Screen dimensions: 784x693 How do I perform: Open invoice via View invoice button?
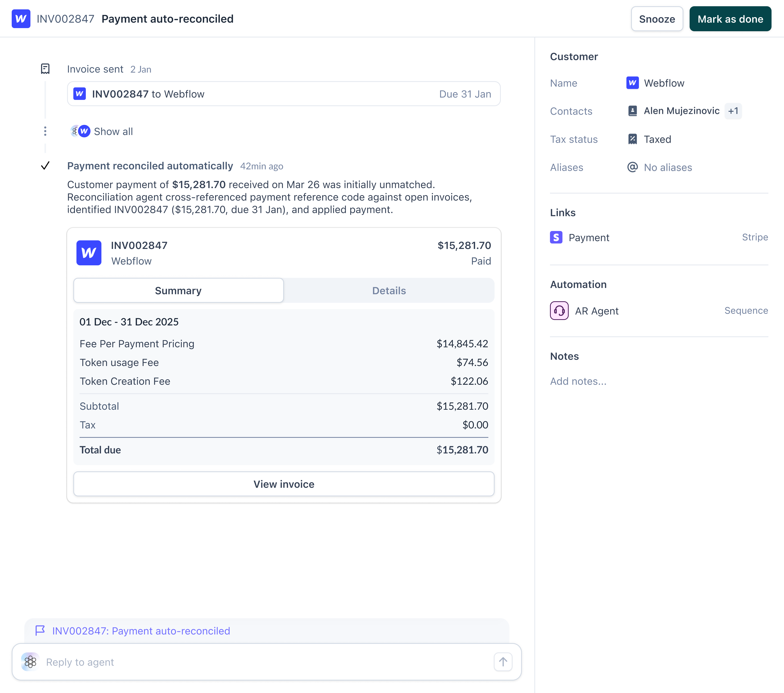(283, 484)
